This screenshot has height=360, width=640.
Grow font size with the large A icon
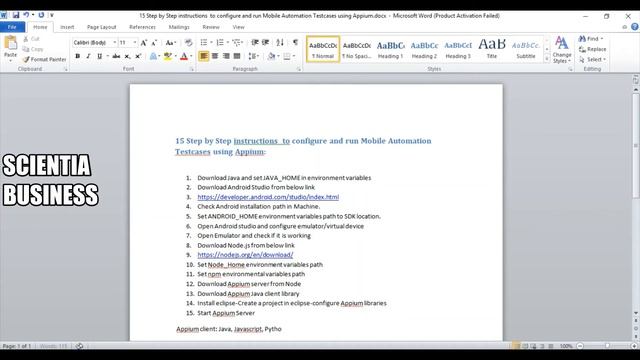(x=144, y=42)
